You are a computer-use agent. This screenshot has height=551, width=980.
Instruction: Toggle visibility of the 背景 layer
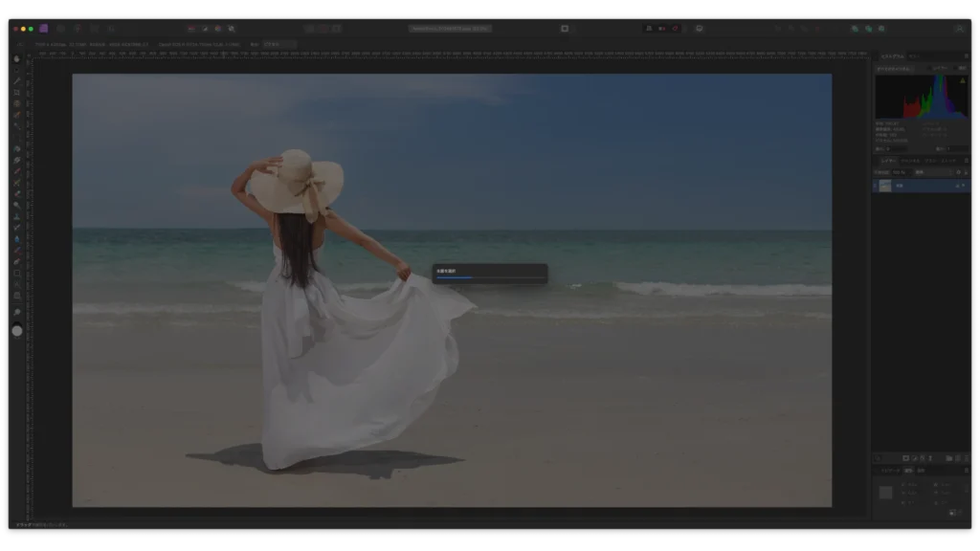962,186
